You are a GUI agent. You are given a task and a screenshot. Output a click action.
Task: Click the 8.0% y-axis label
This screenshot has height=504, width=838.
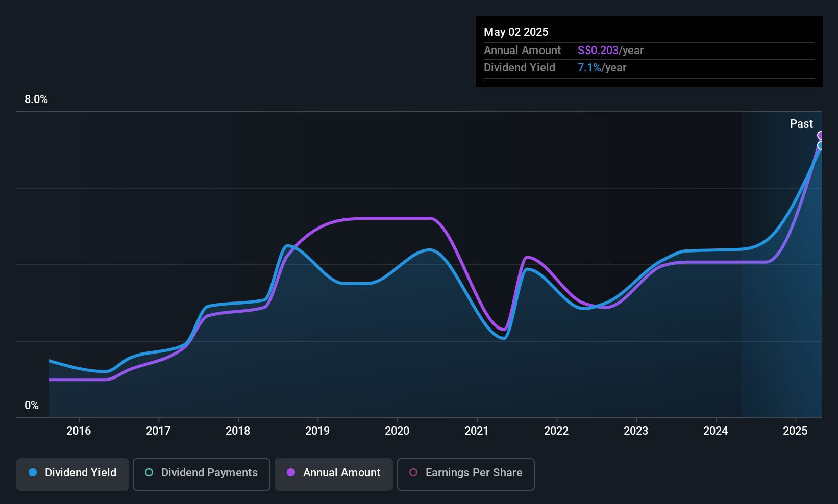click(36, 99)
